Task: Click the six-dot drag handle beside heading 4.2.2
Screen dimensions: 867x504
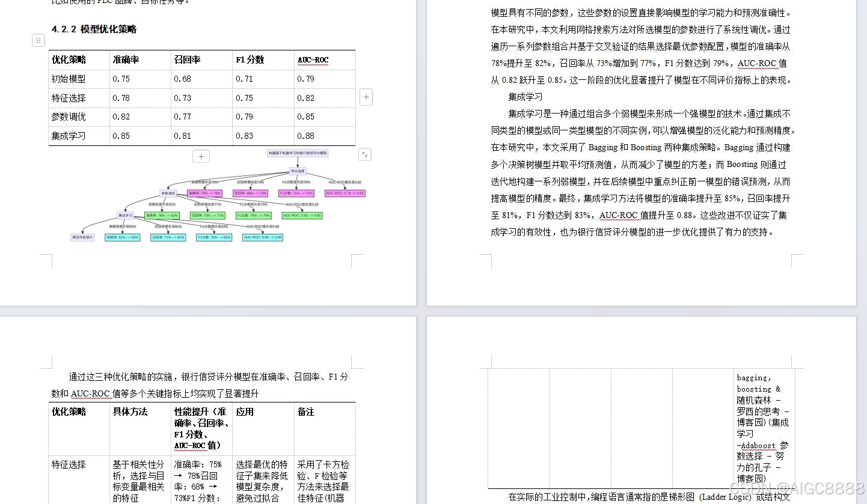Action: pyautogui.click(x=38, y=40)
